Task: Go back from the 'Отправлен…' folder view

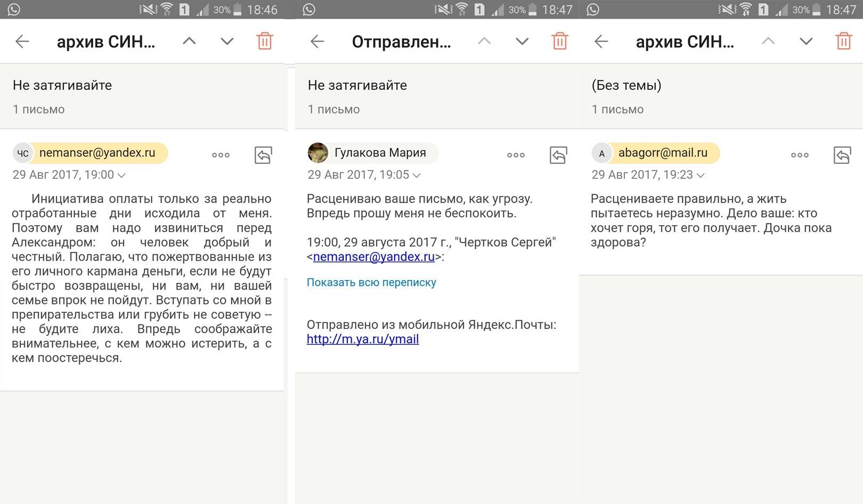Action: [x=317, y=42]
